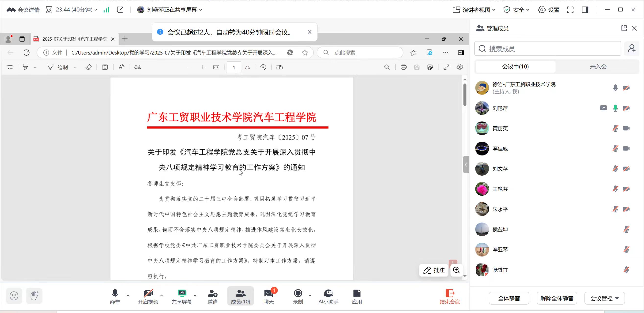Pop out the 管理成员 panel
The height and width of the screenshot is (313, 644).
pyautogui.click(x=624, y=28)
